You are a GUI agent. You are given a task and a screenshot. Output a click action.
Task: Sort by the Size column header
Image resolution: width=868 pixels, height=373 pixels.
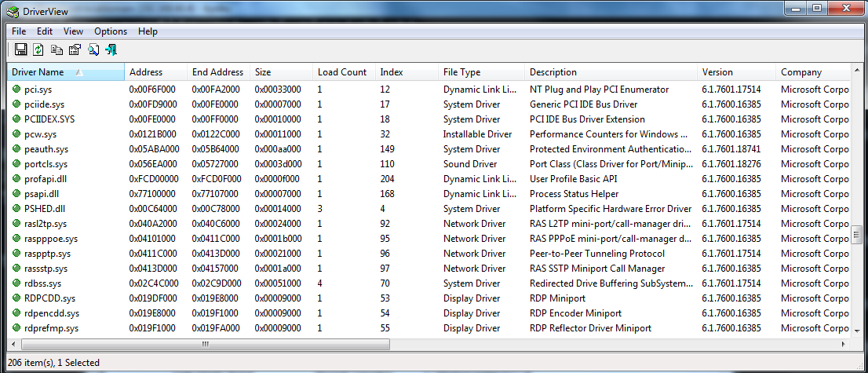[282, 72]
